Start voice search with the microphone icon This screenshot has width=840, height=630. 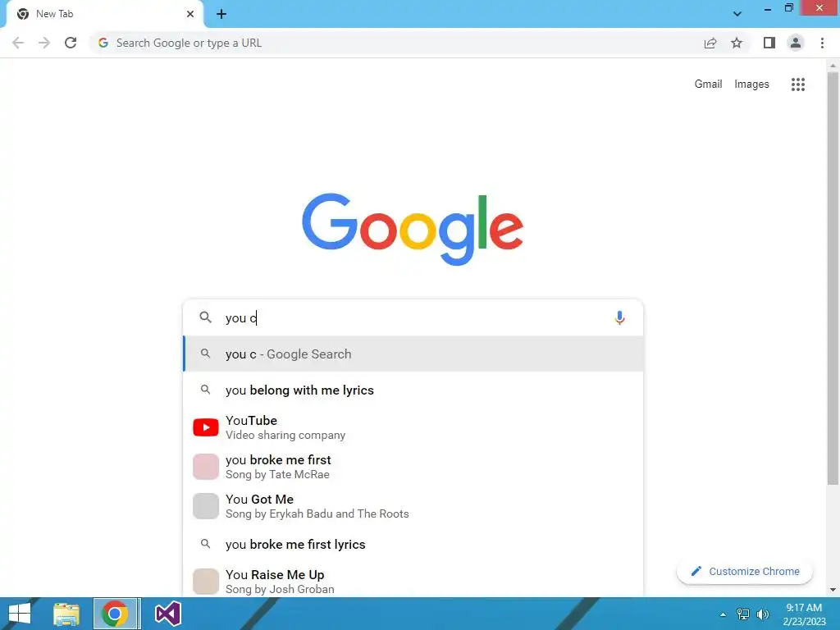[620, 317]
